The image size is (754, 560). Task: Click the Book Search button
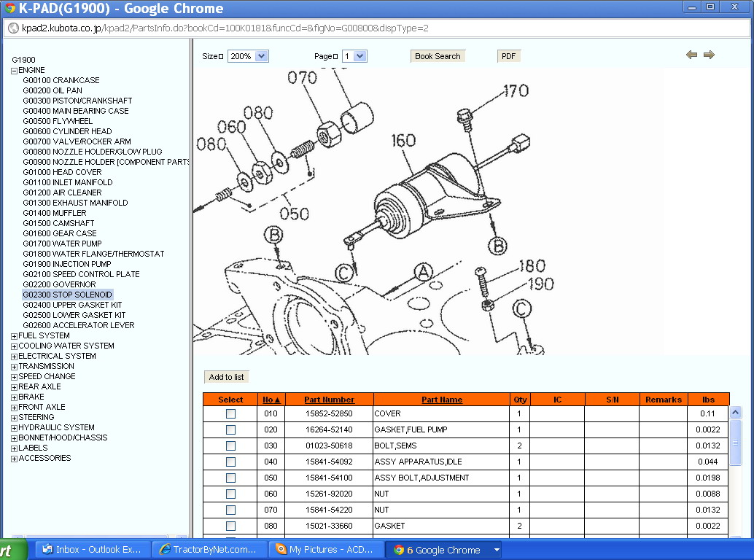[438, 56]
